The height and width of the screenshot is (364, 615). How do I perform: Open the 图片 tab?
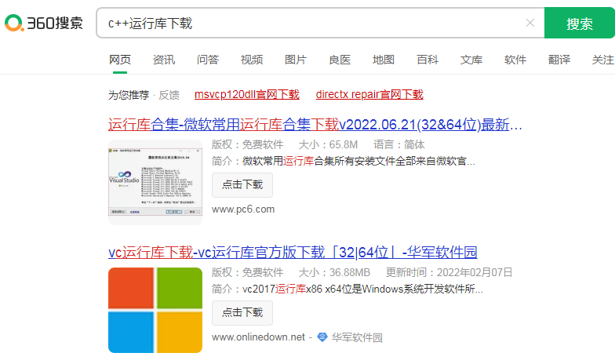pos(295,60)
